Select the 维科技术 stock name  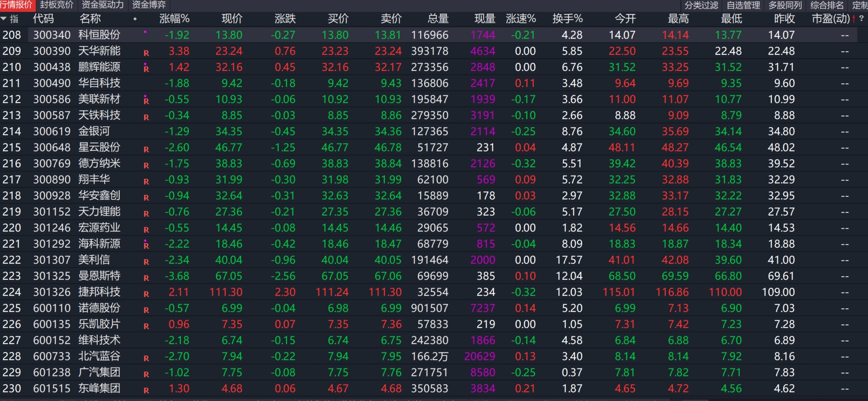pos(99,340)
